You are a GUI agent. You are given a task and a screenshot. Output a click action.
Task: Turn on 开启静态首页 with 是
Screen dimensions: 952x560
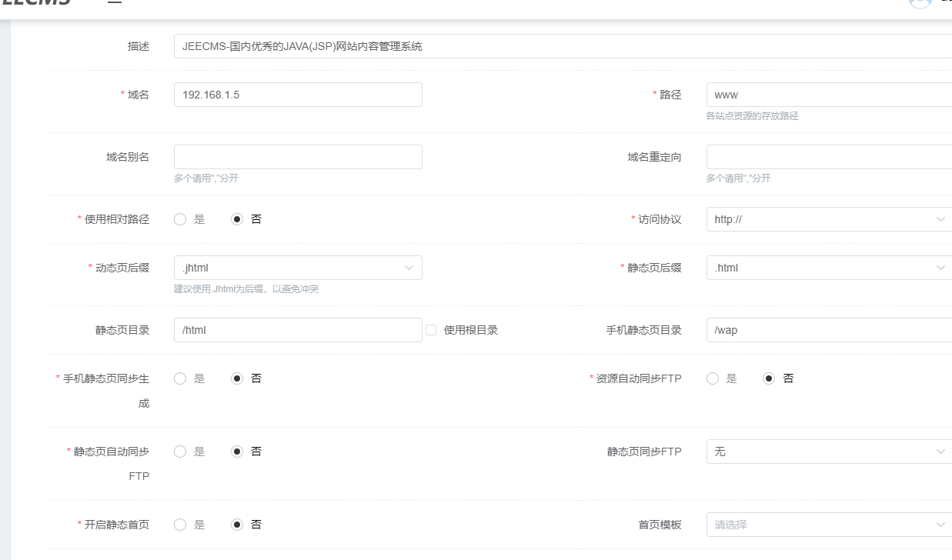180,525
